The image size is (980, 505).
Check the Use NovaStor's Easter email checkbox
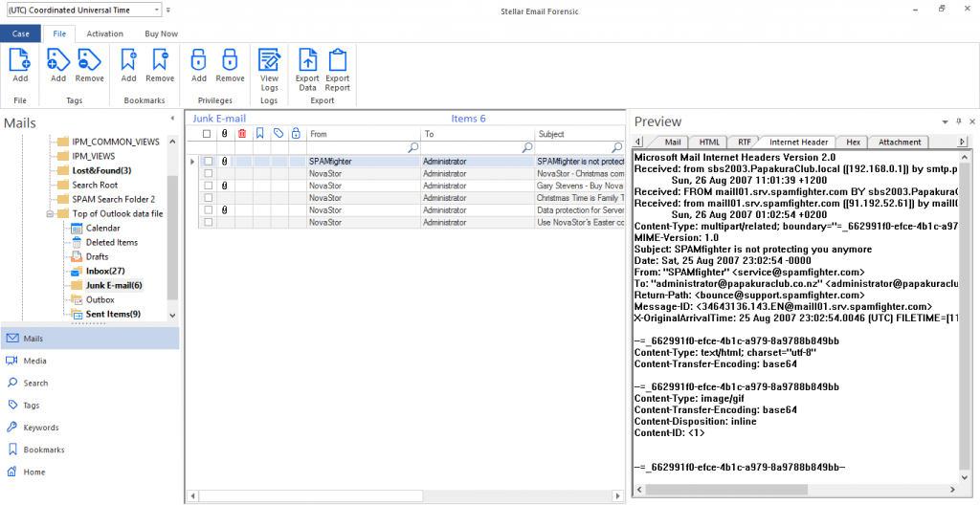208,223
